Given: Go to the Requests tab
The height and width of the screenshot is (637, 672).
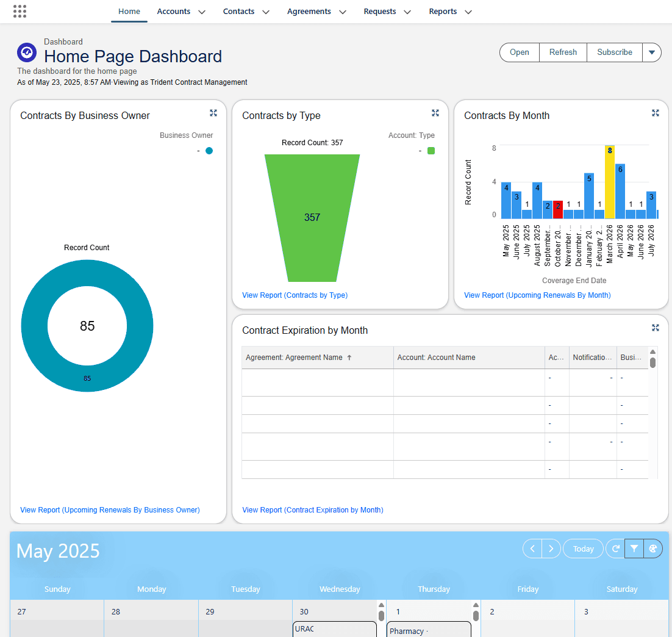Looking at the screenshot, I should (380, 12).
